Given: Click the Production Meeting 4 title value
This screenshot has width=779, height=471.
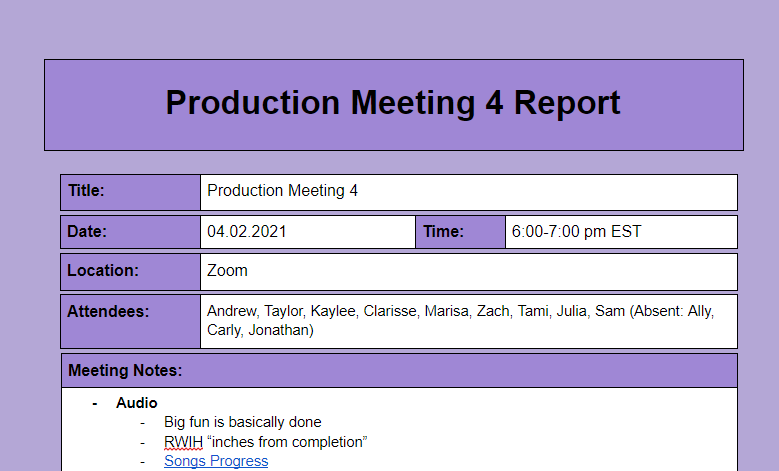Looking at the screenshot, I should (x=282, y=191).
